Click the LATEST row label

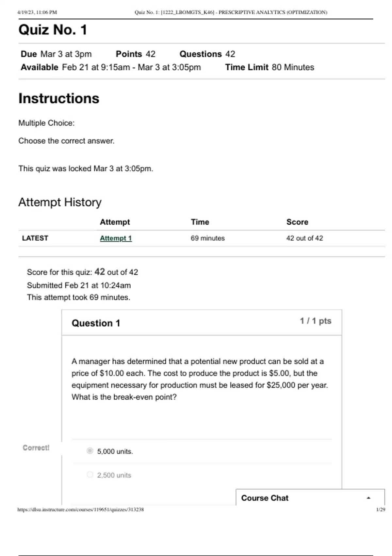point(35,238)
